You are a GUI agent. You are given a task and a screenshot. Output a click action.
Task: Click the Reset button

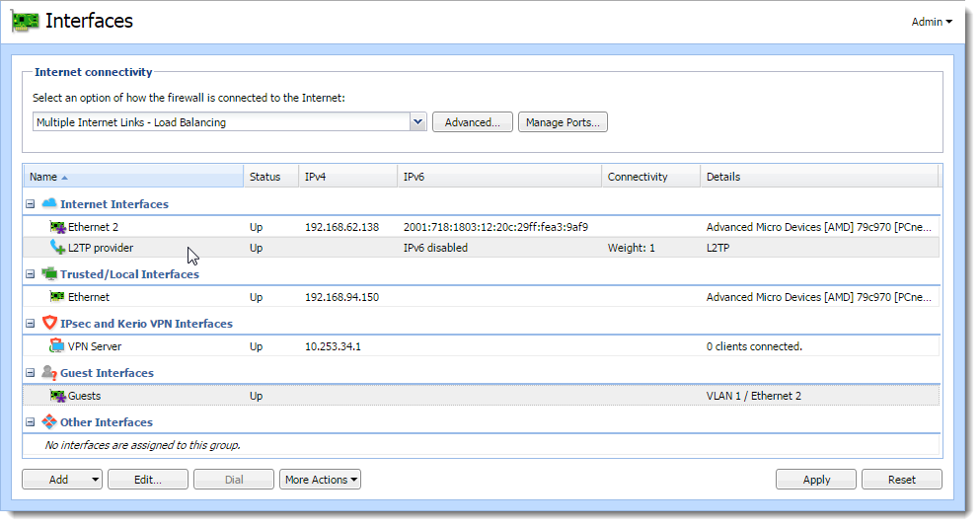point(902,480)
